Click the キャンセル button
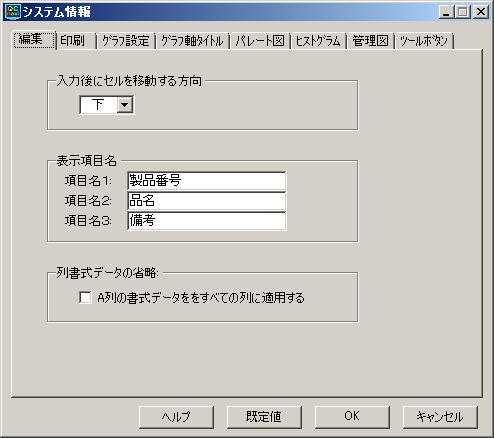The height and width of the screenshot is (438, 494). click(x=440, y=417)
